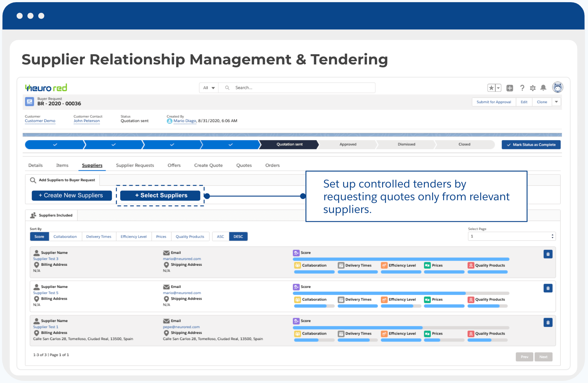Toggle ascending sort order with ASC
588x383 pixels.
220,236
